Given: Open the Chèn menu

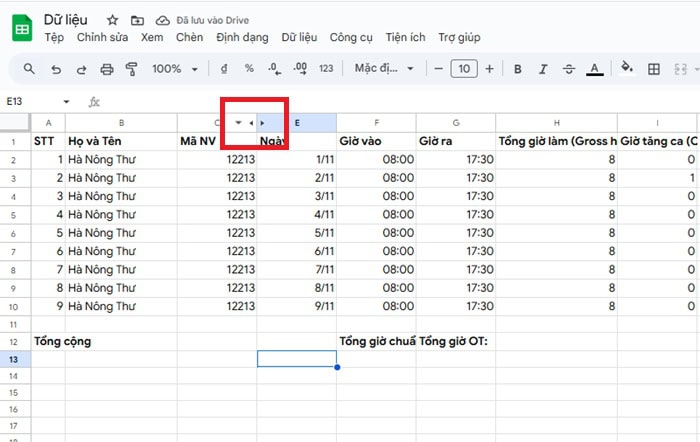Looking at the screenshot, I should tap(189, 37).
